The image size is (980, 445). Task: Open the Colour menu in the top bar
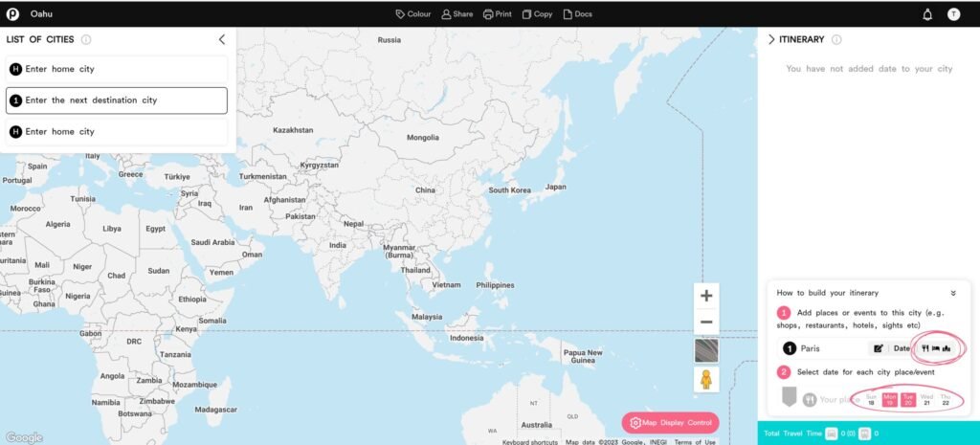pos(413,14)
